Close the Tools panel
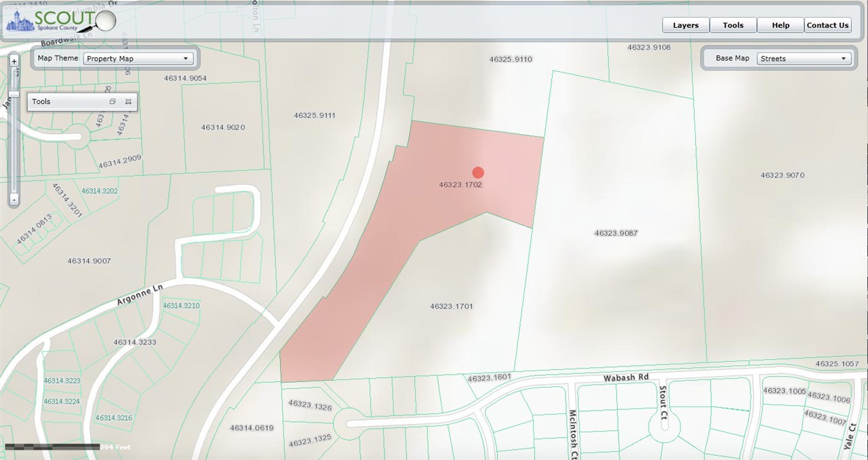This screenshot has height=460, width=868. [128, 102]
